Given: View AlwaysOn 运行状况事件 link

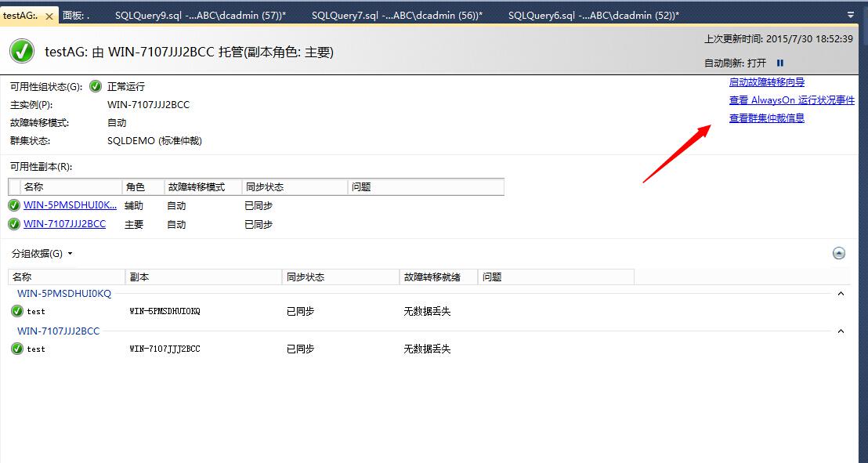Looking at the screenshot, I should (x=790, y=99).
